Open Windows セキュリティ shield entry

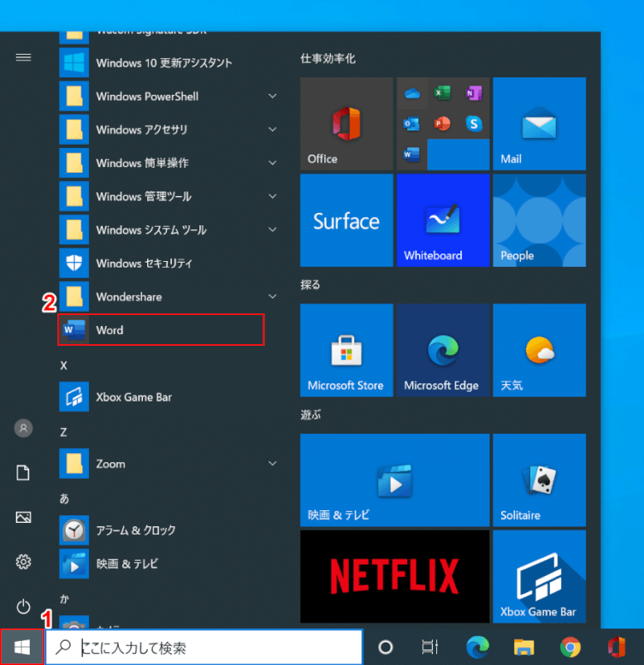[170, 263]
